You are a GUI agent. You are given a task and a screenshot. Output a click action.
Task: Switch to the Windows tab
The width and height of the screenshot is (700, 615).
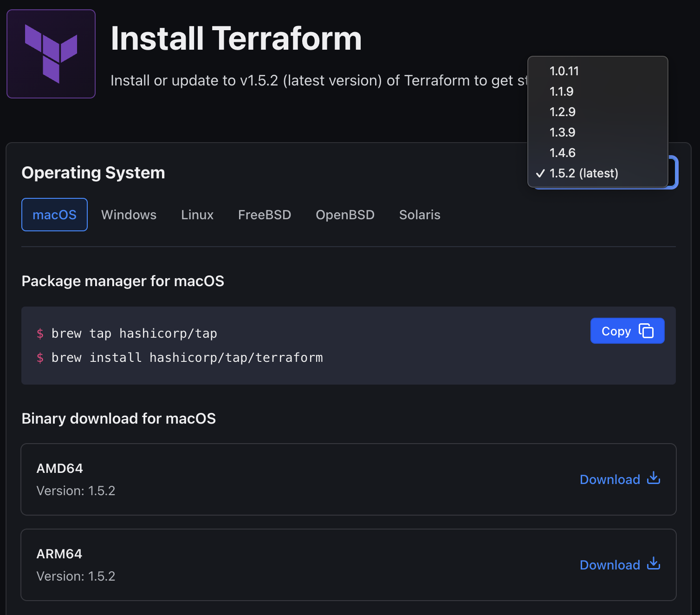(129, 215)
